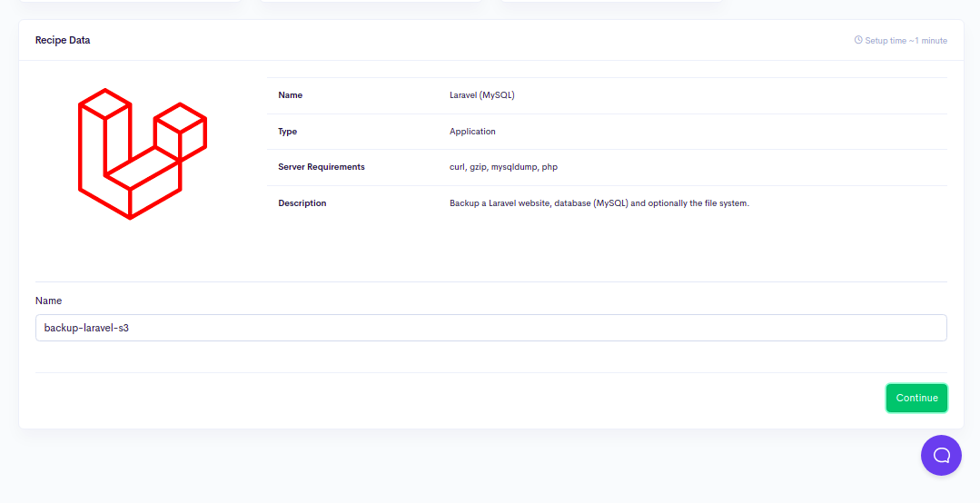
Task: Select the "Laravel (MySQL)" name value
Action: click(482, 95)
